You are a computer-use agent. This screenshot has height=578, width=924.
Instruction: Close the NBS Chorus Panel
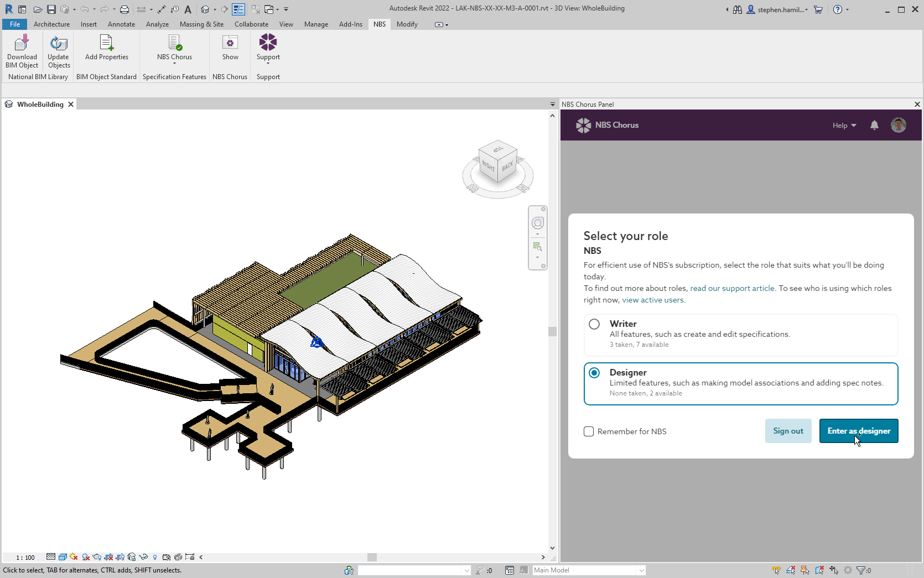click(x=917, y=105)
